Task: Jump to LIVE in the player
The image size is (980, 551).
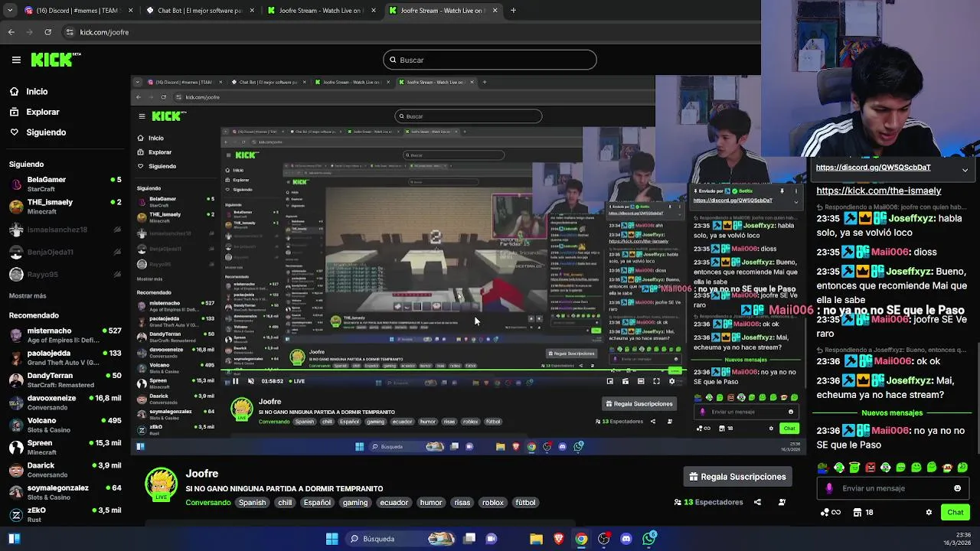Action: 296,381
